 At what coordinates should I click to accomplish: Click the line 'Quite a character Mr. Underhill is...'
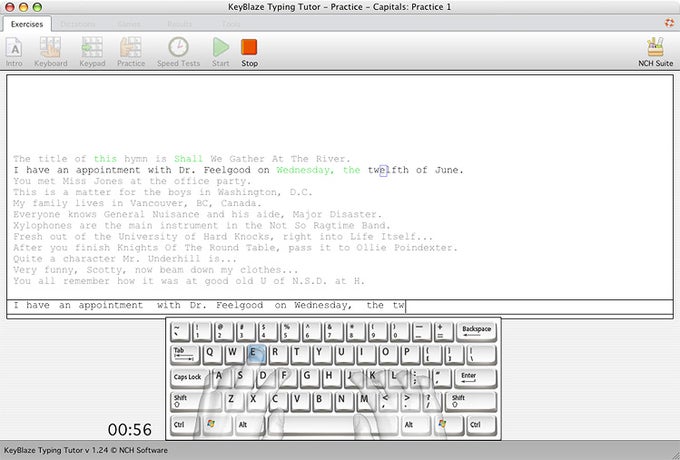pos(125,259)
